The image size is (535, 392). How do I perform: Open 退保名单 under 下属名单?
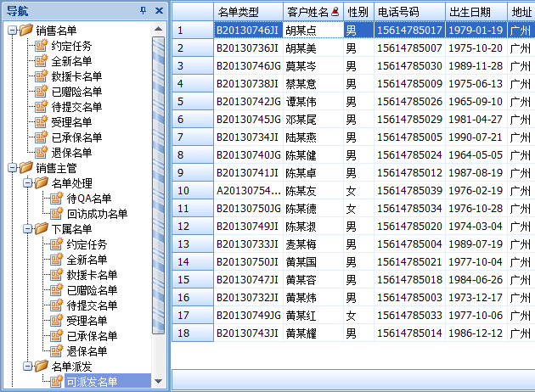pos(87,351)
